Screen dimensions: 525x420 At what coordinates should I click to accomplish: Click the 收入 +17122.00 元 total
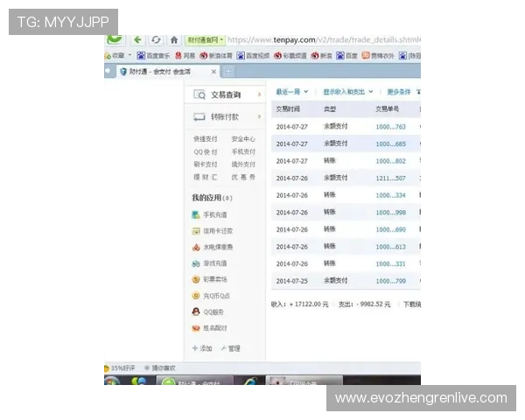pyautogui.click(x=299, y=304)
